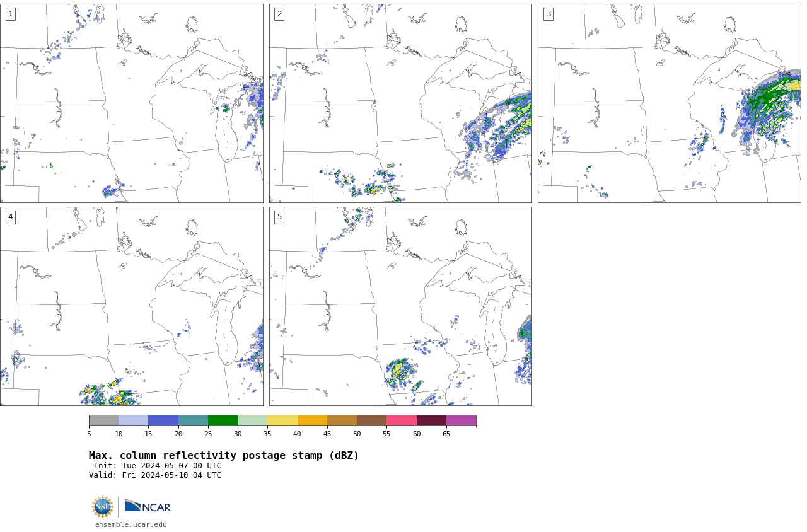Open ensemble member 1 reflectivity map
Image resolution: width=807 pixels, height=532 pixels.
pyautogui.click(x=131, y=103)
